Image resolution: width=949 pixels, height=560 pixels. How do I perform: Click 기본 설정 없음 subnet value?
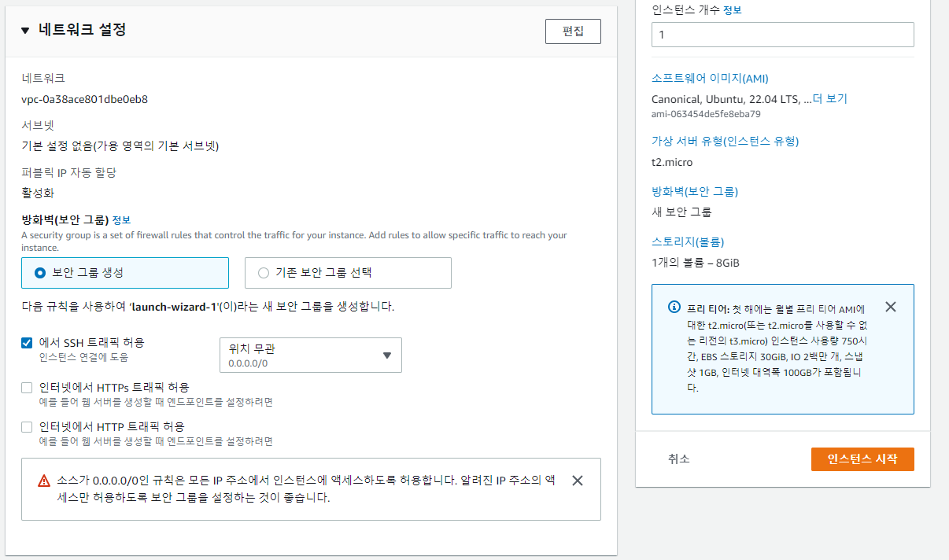(x=120, y=146)
